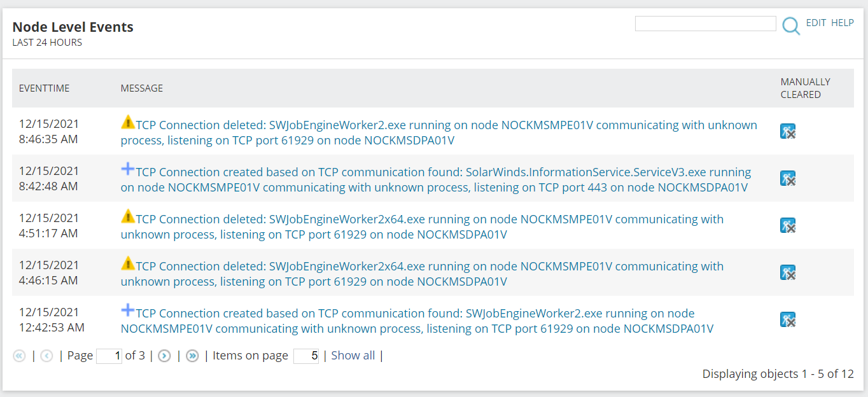Click Show all events link

tap(353, 356)
